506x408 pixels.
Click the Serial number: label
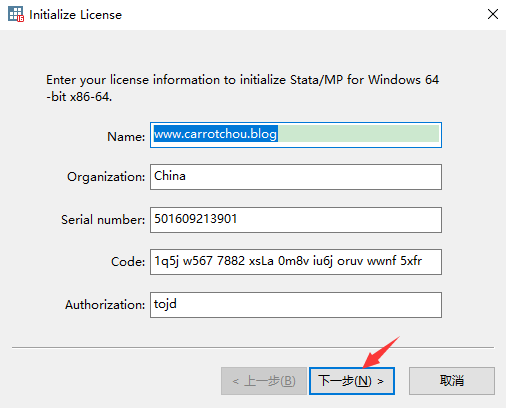pyautogui.click(x=103, y=220)
